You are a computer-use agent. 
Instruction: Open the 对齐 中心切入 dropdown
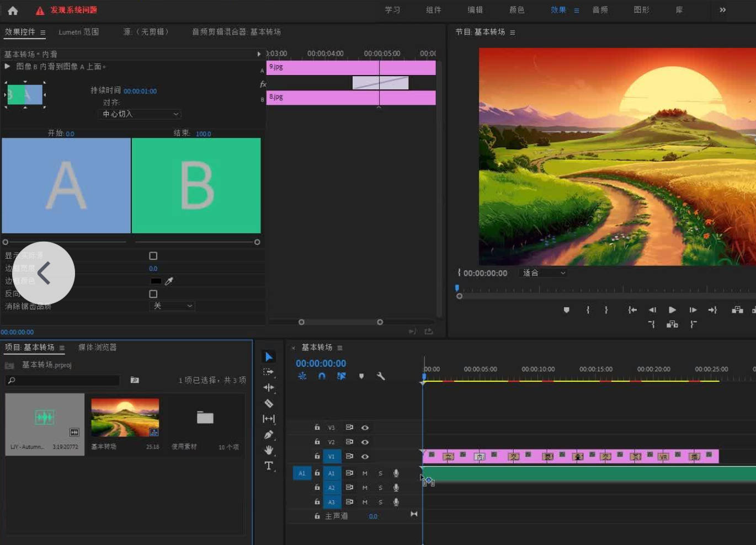click(x=140, y=114)
